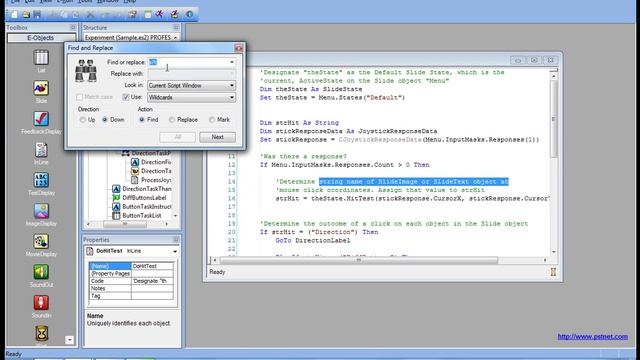Open the DoHitTest object dropdown in Properties
Image resolution: width=640 pixels, height=360 pixels.
(175, 251)
